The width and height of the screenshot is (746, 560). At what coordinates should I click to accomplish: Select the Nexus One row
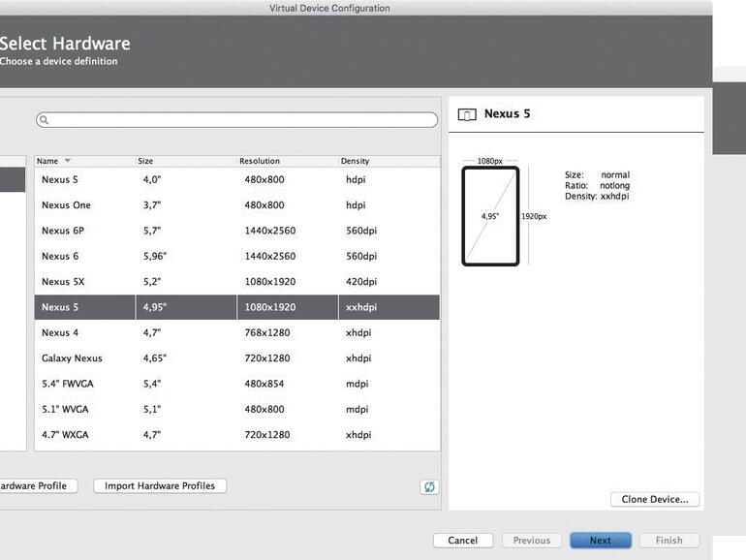pos(237,205)
